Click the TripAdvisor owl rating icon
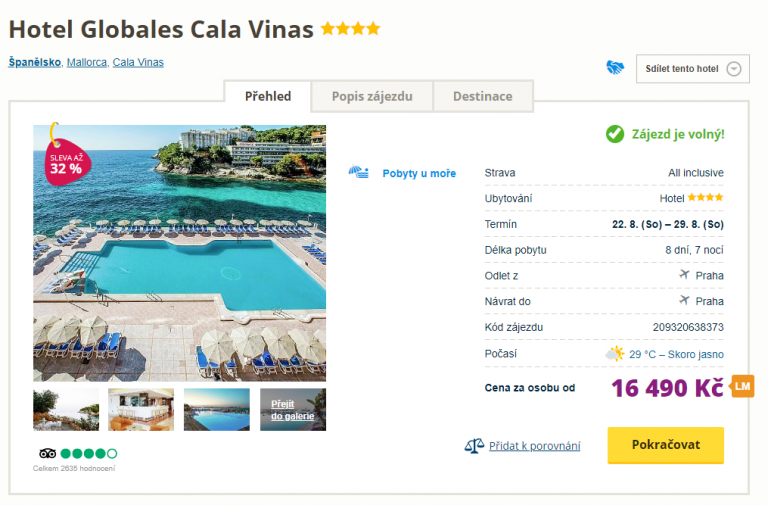 (x=47, y=453)
